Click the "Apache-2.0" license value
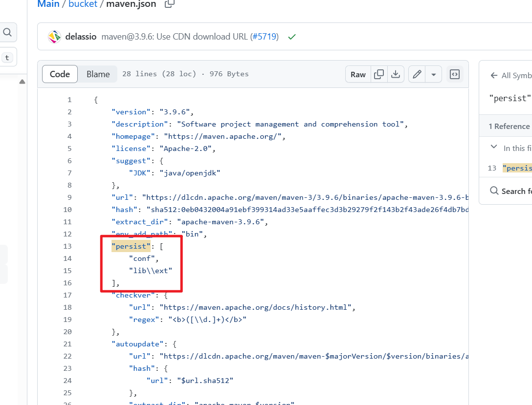This screenshot has height=405, width=532. [185, 149]
